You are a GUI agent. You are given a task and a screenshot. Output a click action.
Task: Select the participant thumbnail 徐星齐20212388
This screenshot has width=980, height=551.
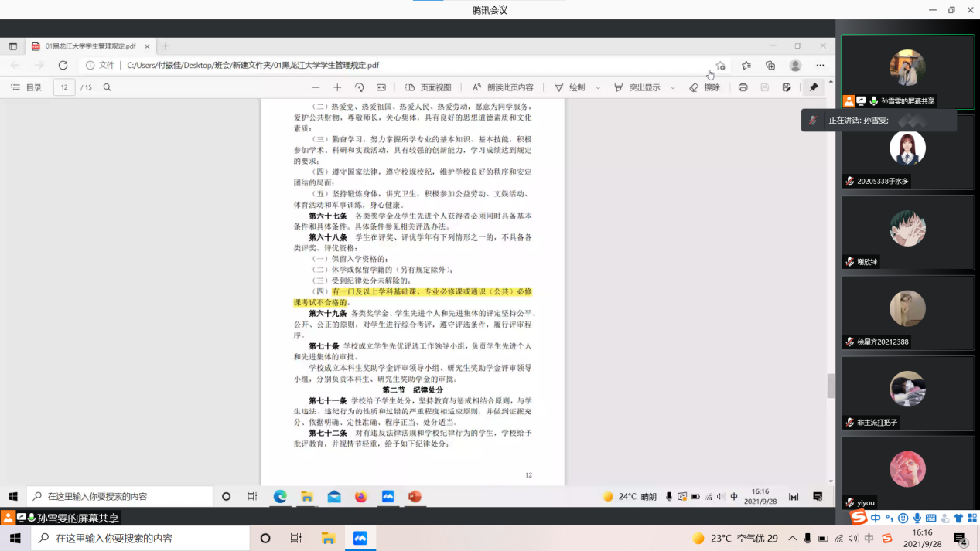pos(908,313)
